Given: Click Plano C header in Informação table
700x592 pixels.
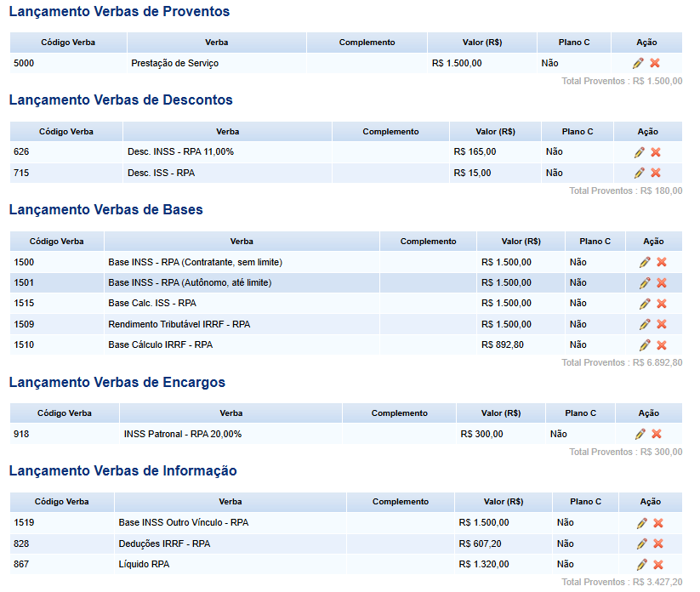Looking at the screenshot, I should click(586, 502).
